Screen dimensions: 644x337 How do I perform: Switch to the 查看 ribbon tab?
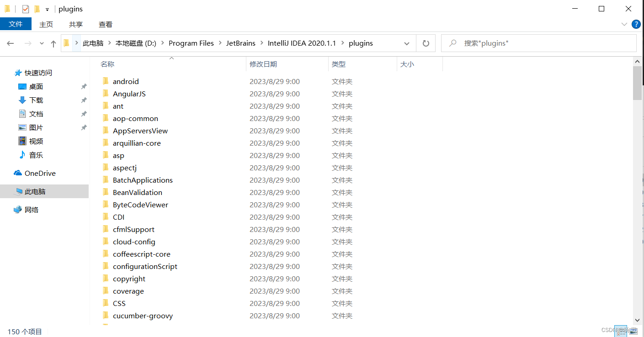click(106, 24)
